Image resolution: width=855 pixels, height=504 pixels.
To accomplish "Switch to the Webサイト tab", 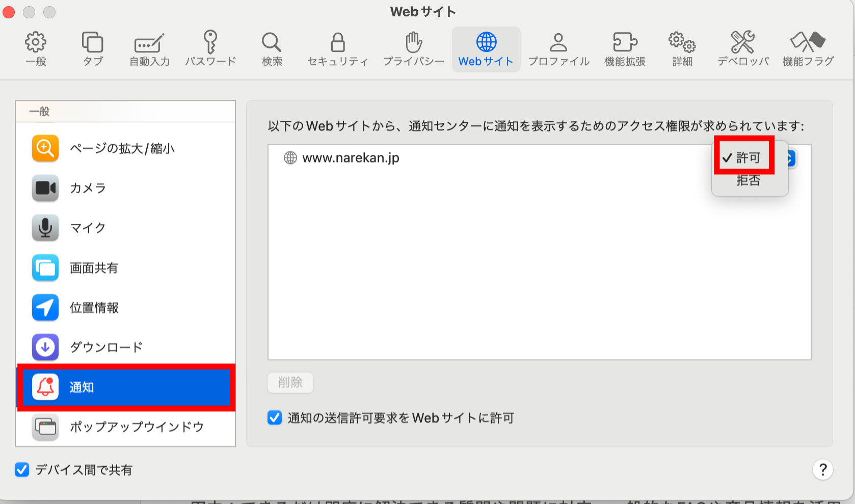I will [486, 48].
